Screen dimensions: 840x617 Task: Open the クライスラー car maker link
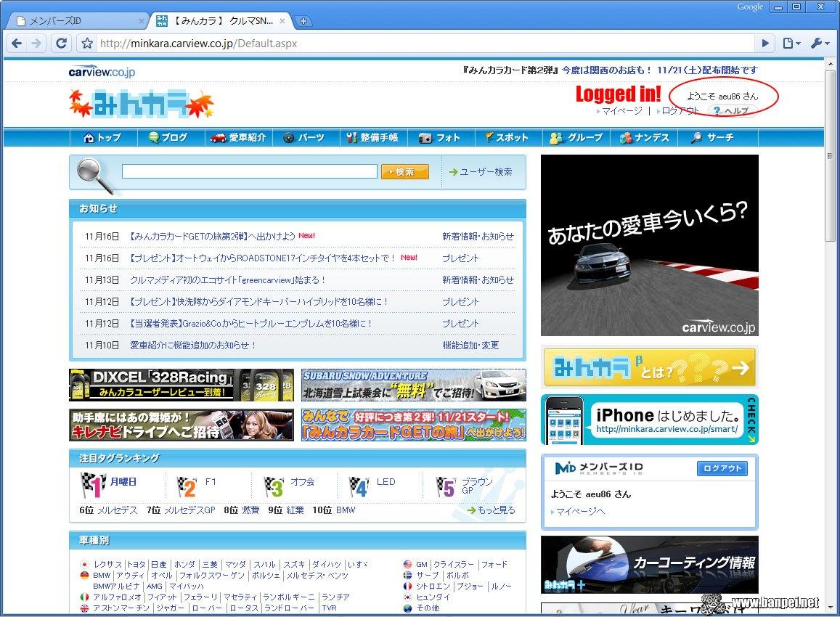(x=454, y=565)
